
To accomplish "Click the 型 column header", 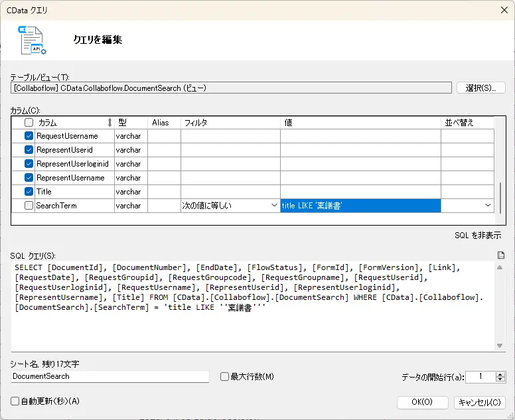I will click(x=131, y=123).
